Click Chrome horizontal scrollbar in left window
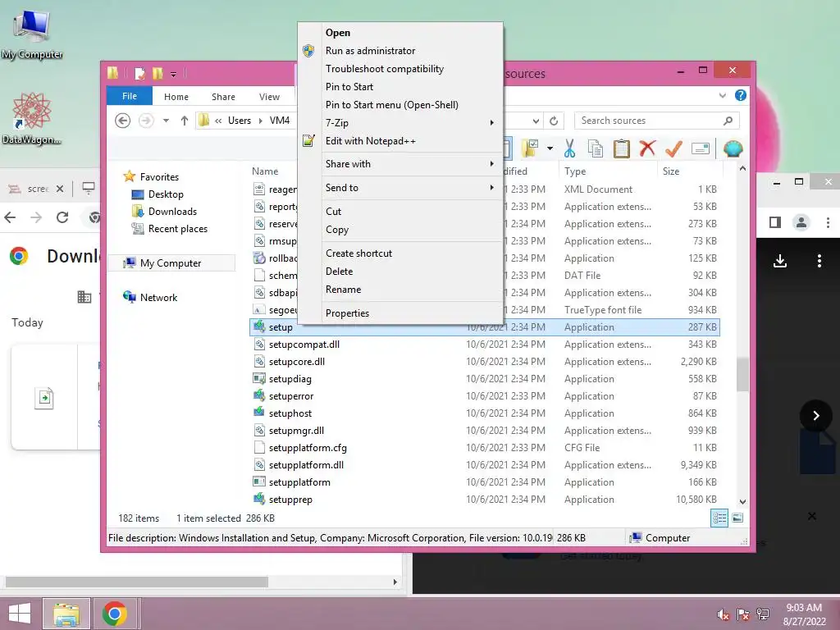Viewport: 840px width, 630px height. pyautogui.click(x=137, y=582)
